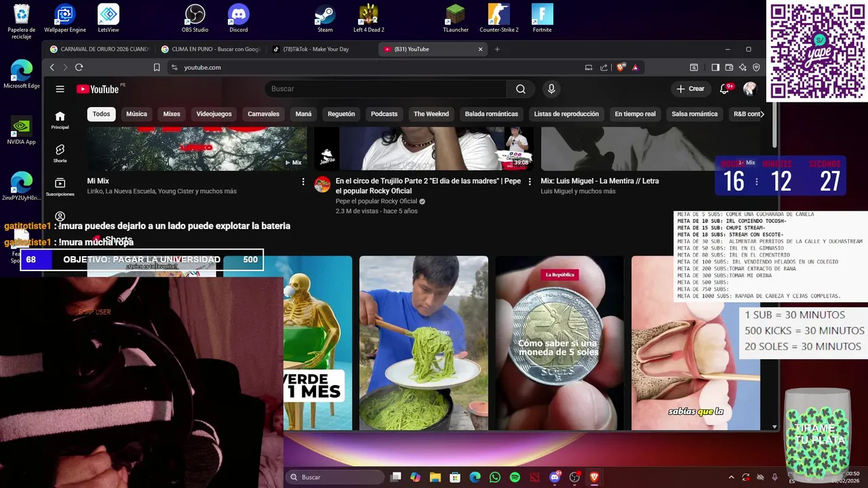868x488 pixels.
Task: Open Suscripciones in the sidebar
Action: tap(60, 187)
